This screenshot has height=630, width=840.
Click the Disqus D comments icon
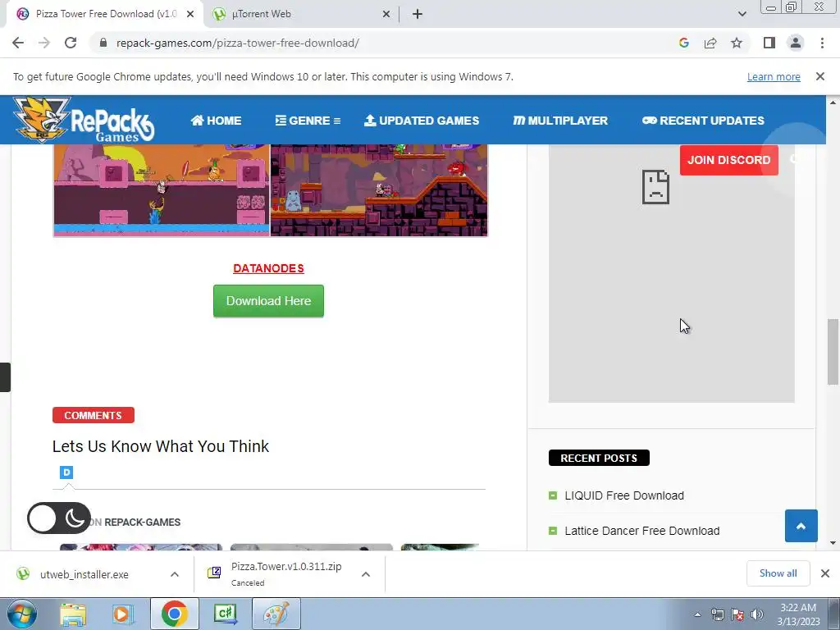point(66,472)
